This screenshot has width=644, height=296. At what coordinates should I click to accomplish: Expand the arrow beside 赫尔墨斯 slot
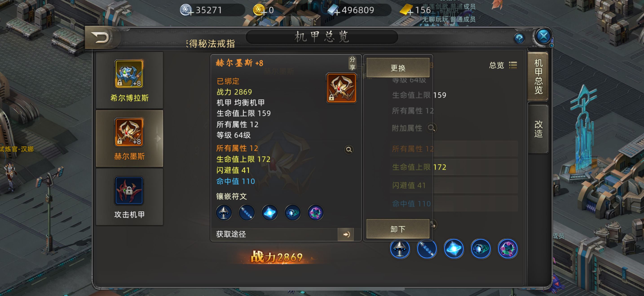pyautogui.click(x=158, y=139)
